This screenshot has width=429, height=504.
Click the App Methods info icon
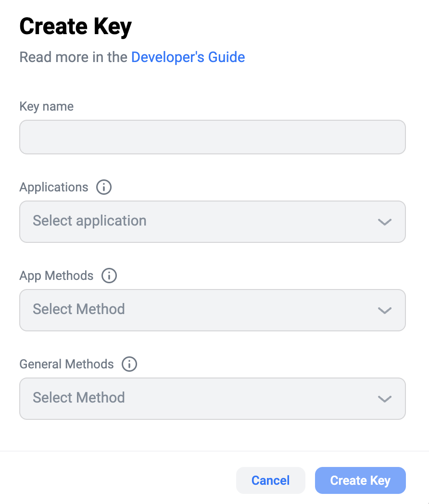109,276
